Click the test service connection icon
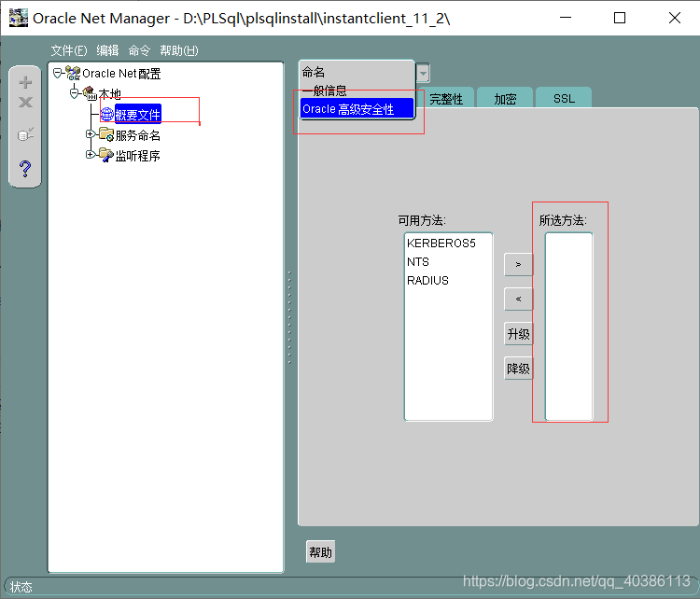Image resolution: width=700 pixels, height=599 pixels. (x=25, y=134)
